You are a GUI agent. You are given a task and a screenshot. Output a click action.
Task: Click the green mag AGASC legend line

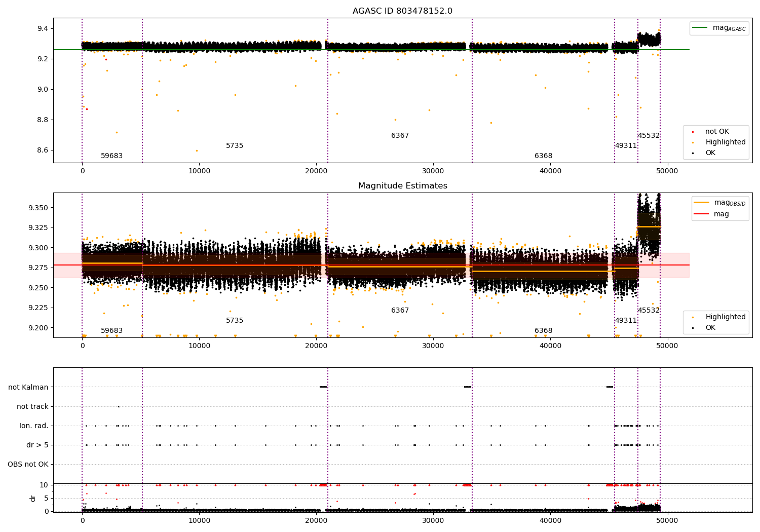(x=700, y=28)
